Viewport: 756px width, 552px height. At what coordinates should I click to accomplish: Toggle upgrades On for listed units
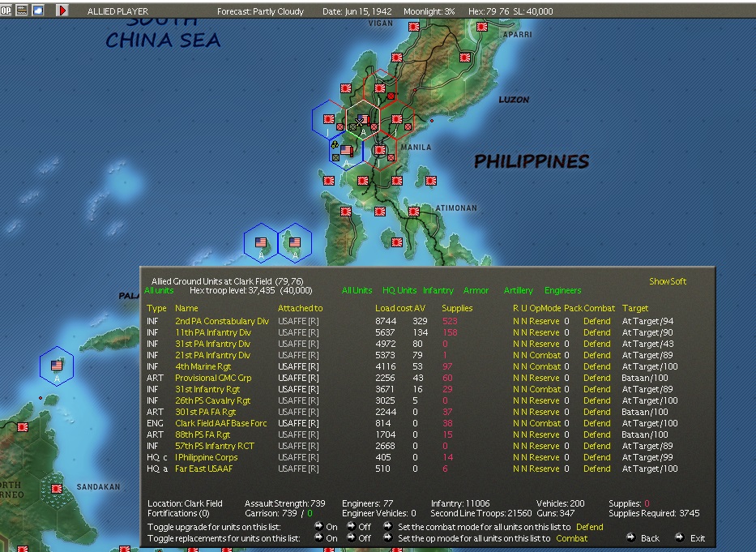(327, 527)
